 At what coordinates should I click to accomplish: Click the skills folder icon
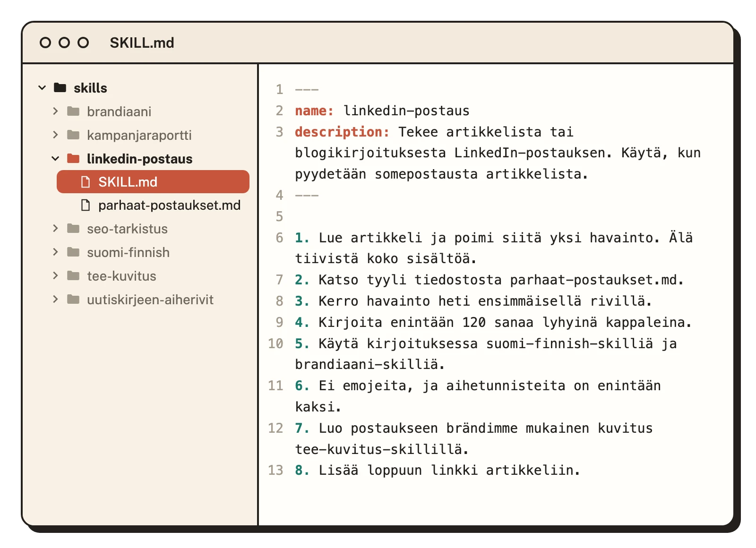click(x=60, y=87)
